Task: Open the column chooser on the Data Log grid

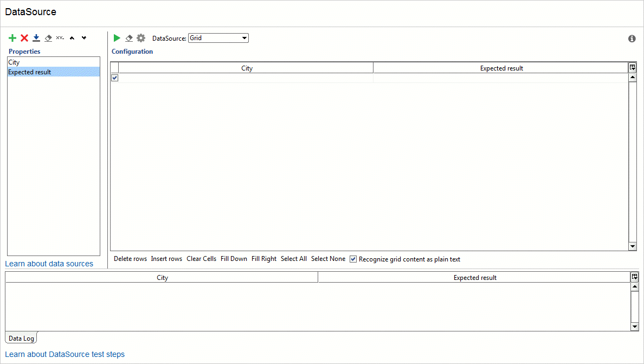Action: click(635, 277)
